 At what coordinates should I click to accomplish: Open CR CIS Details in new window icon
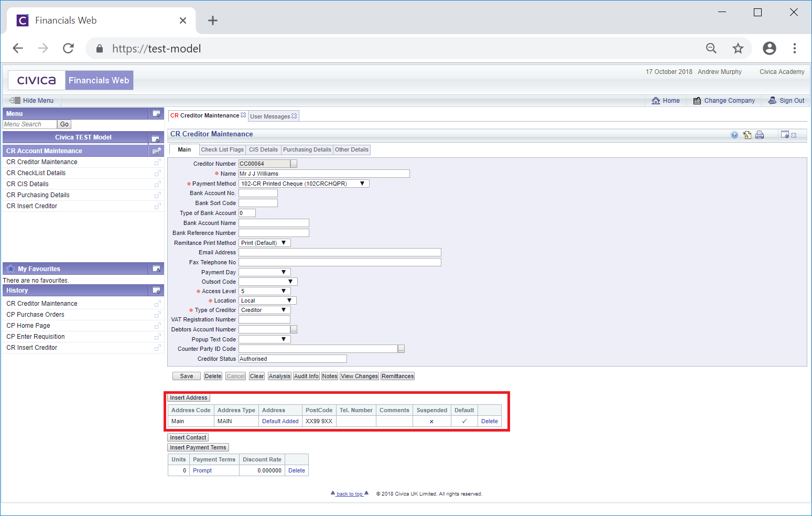pos(157,184)
